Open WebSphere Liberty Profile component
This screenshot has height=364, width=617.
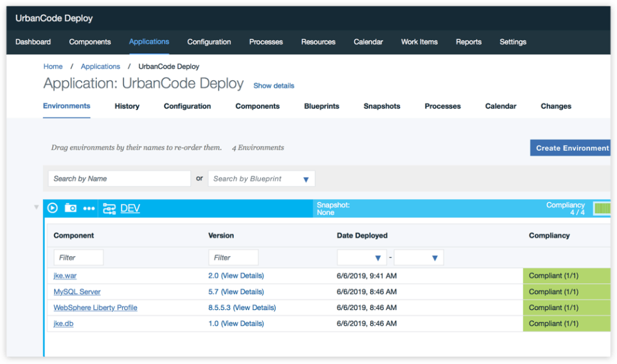(96, 308)
